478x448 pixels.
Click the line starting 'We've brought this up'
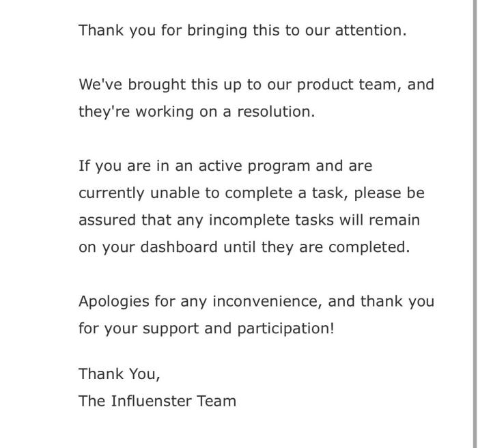256,85
